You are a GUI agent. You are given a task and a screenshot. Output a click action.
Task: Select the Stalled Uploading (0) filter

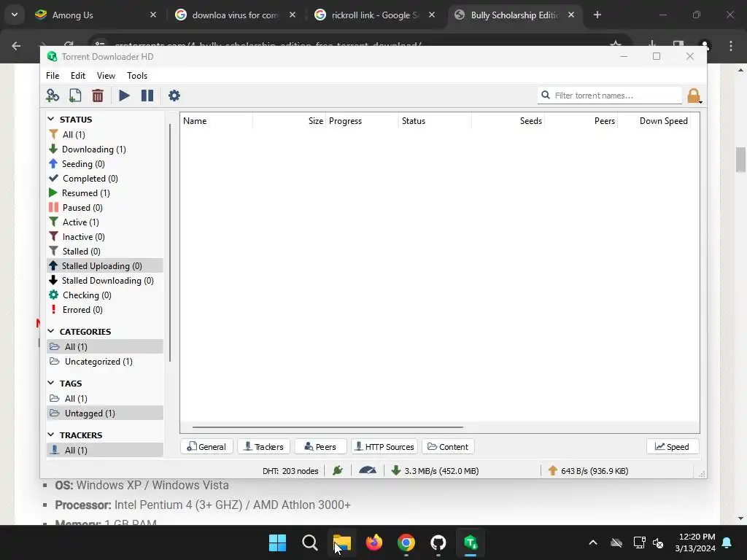click(105, 265)
